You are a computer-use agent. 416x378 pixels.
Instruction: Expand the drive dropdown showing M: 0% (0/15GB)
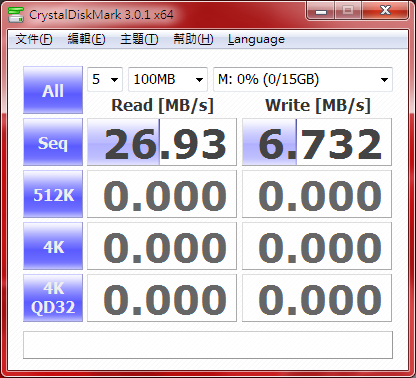303,79
